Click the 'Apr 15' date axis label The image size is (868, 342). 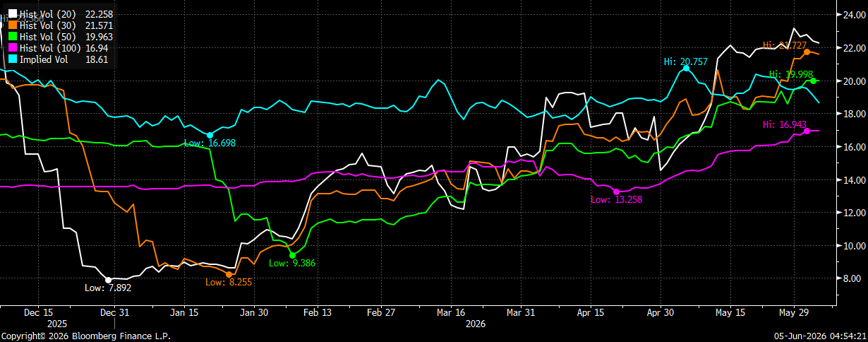[x=591, y=312]
